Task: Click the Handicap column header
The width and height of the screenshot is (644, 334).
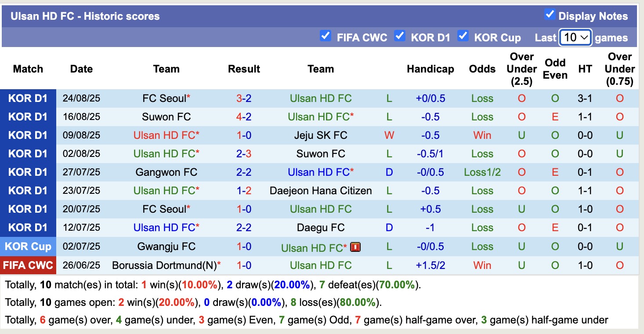Action: tap(430, 69)
